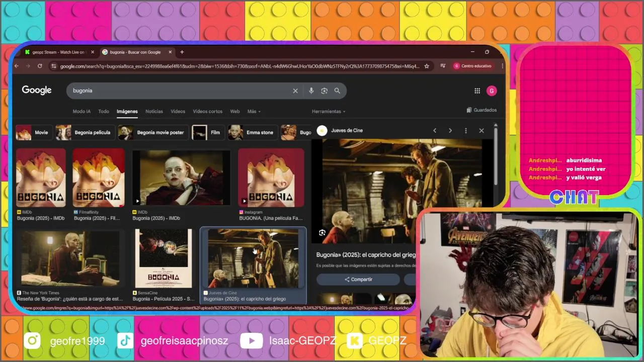Click the browser forward arrow
Screen dimensions: 644x362
click(x=28, y=66)
